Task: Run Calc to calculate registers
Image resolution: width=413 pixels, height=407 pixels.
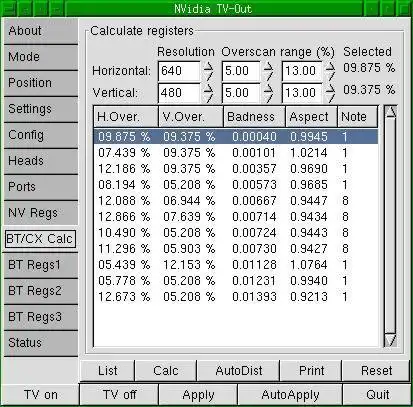Action: 166,371
